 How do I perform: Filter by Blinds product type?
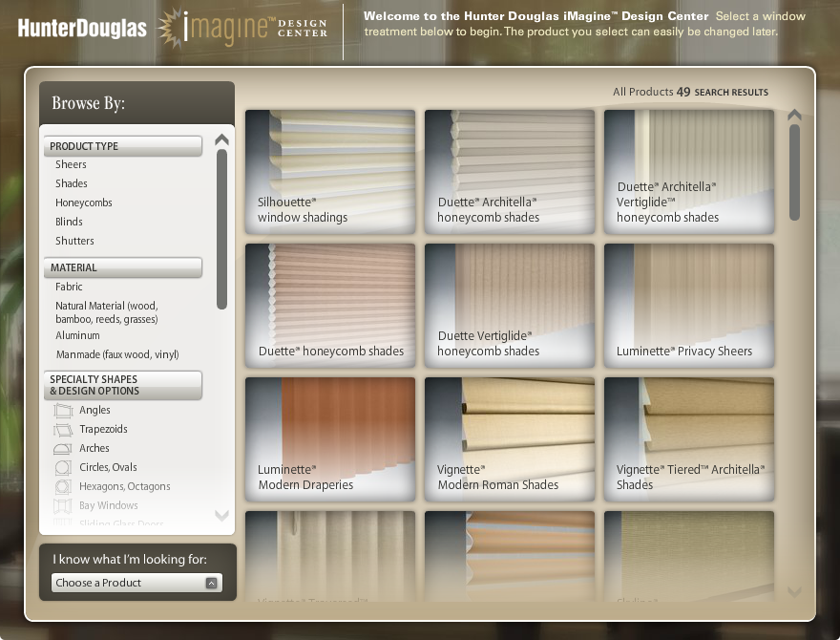click(x=69, y=222)
